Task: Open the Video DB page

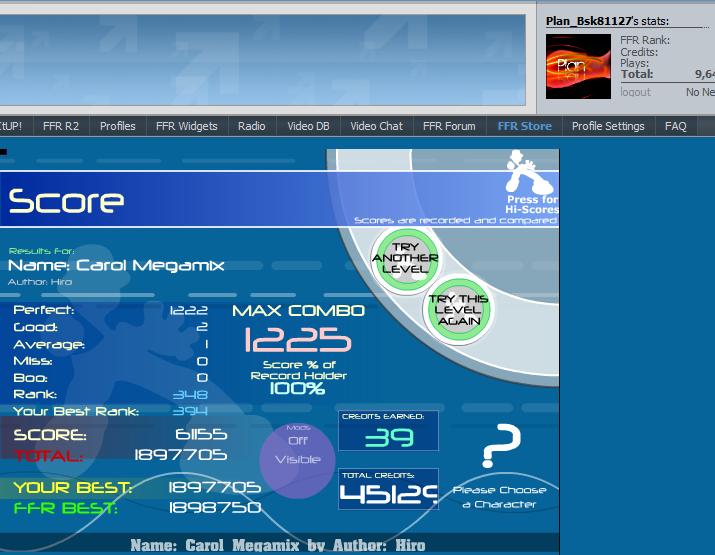Action: (x=308, y=126)
